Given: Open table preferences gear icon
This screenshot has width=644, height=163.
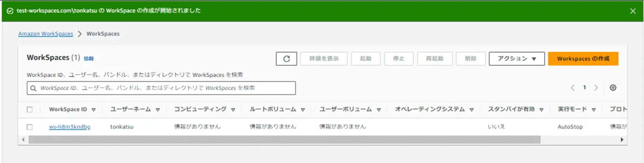Looking at the screenshot, I should click(x=613, y=88).
